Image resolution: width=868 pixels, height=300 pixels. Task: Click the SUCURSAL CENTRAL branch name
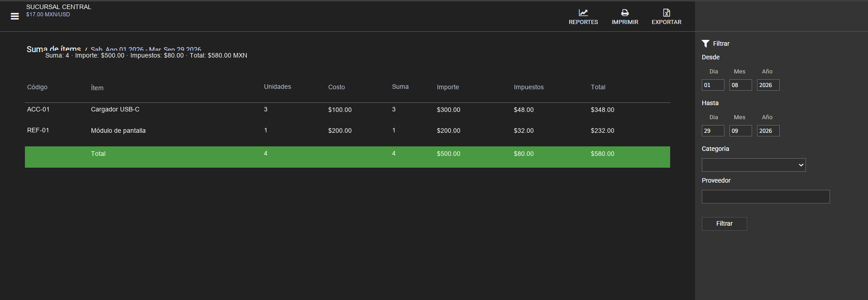point(59,7)
